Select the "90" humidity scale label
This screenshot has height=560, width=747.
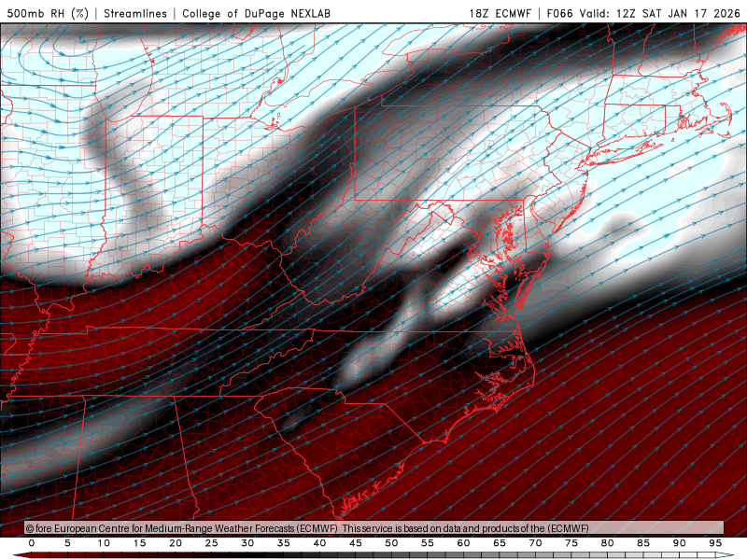pyautogui.click(x=679, y=543)
